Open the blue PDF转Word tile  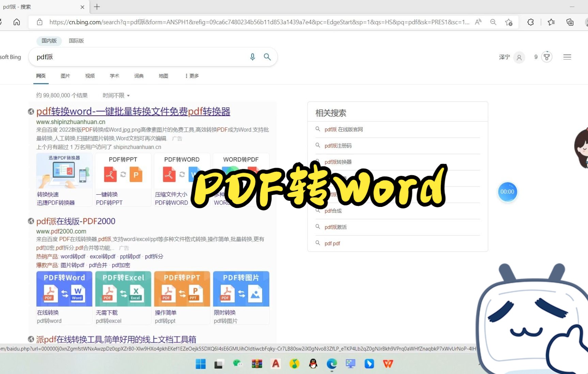coord(64,289)
